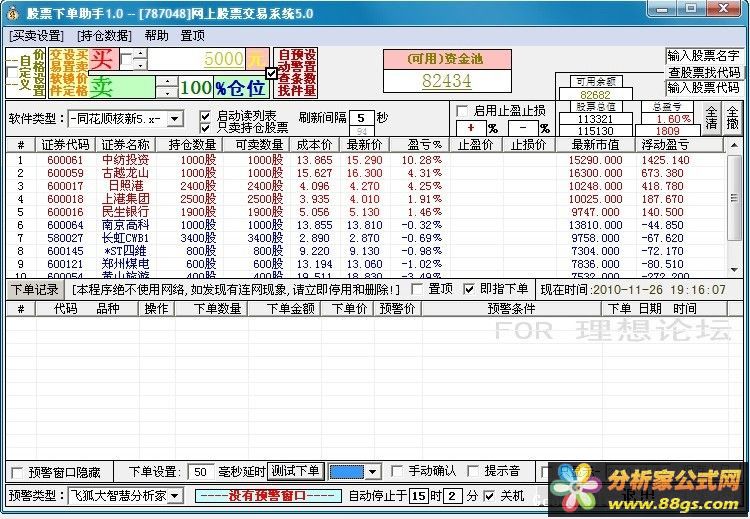This screenshot has height=519, width=750.
Task: Click the red 买 buy button
Action: 104,59
